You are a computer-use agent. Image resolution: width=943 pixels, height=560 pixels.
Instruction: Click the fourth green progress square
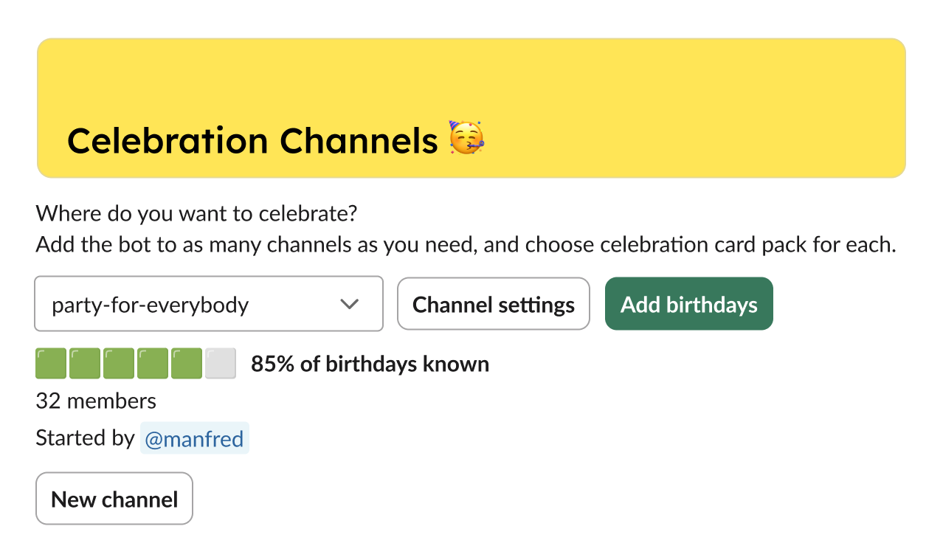tap(152, 363)
